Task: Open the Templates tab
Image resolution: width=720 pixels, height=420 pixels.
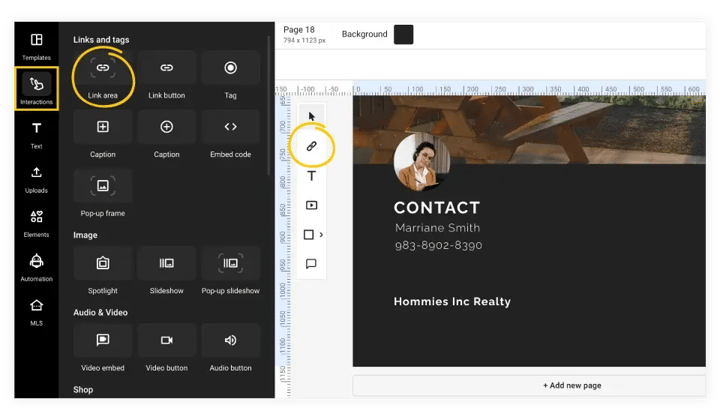Action: tap(36, 46)
